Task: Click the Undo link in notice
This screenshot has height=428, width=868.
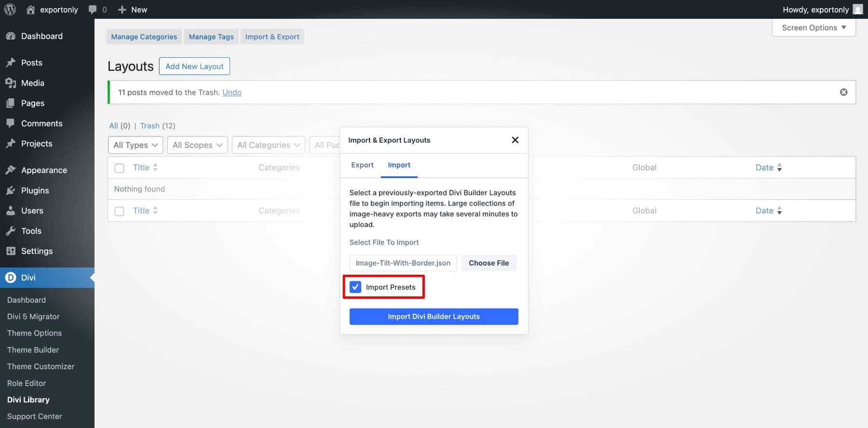Action: pos(231,93)
